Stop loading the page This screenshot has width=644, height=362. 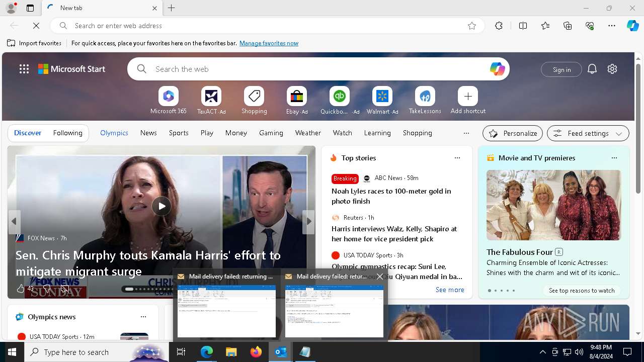[x=36, y=26]
